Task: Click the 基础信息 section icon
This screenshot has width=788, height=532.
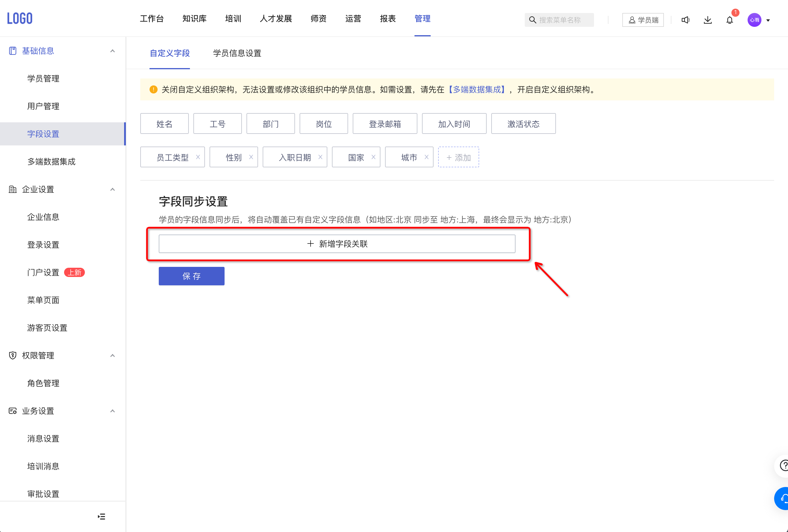Action: 12,51
